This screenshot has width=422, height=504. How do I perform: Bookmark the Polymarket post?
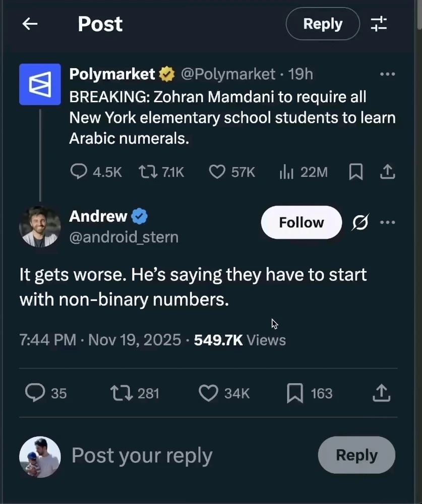[x=356, y=172]
